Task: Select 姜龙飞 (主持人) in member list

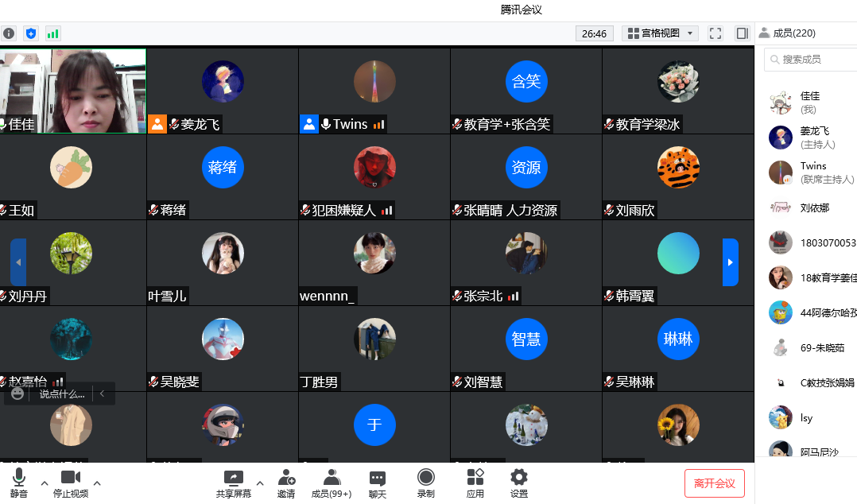Action: [811, 138]
